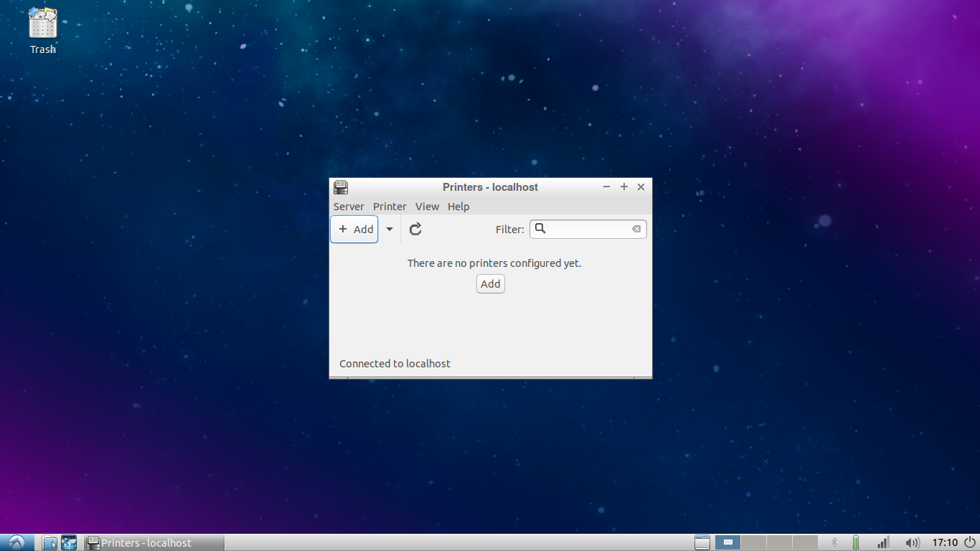
Task: Open the View menu
Action: click(x=427, y=207)
